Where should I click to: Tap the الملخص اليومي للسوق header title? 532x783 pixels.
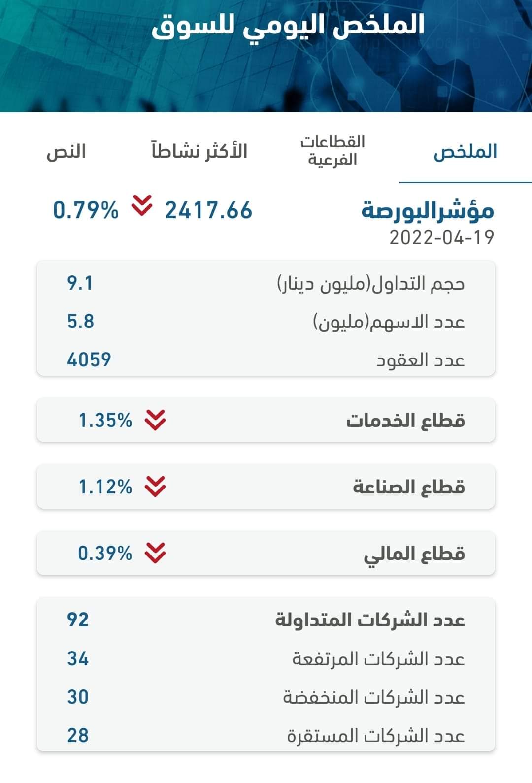click(288, 25)
